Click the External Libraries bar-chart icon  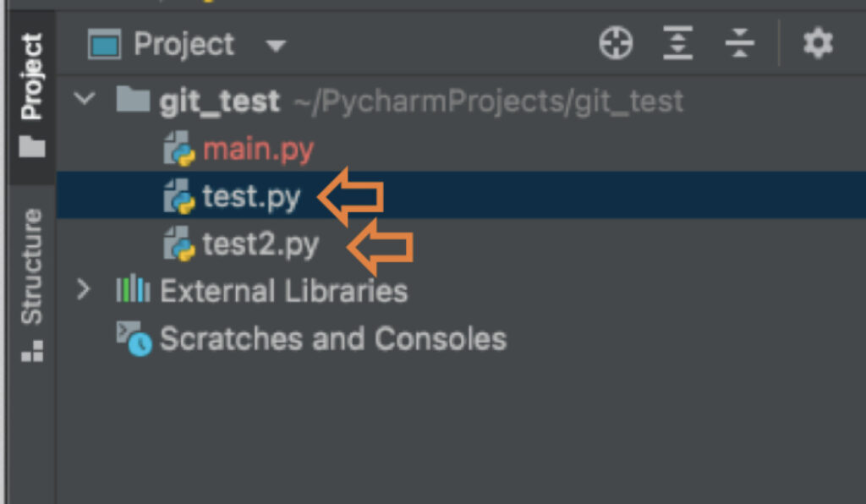pyautogui.click(x=133, y=288)
